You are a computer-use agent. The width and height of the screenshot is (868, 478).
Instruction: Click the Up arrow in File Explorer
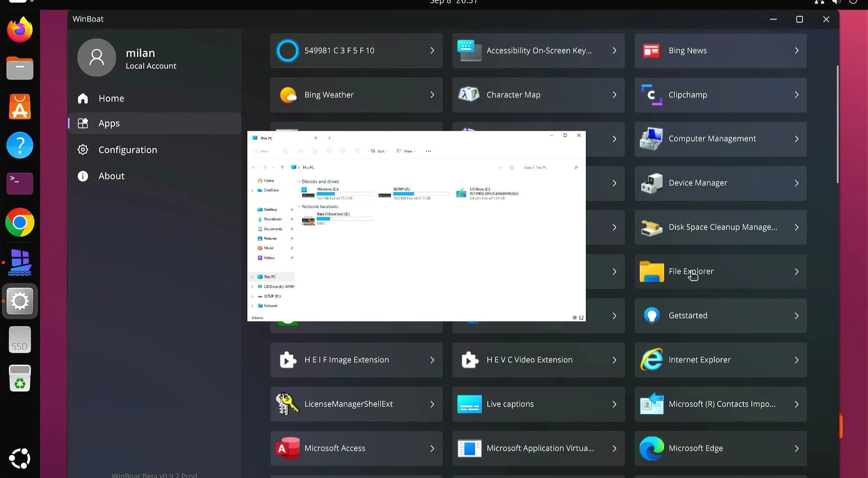282,167
